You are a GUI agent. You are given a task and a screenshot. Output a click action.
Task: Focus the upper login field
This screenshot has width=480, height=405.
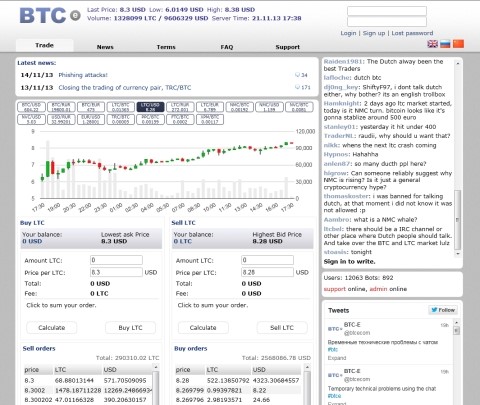tap(387, 11)
